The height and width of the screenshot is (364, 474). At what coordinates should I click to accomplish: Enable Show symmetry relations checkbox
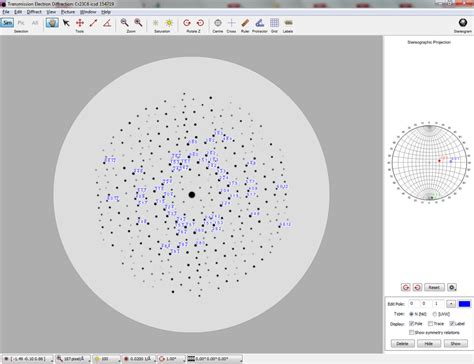coord(412,333)
